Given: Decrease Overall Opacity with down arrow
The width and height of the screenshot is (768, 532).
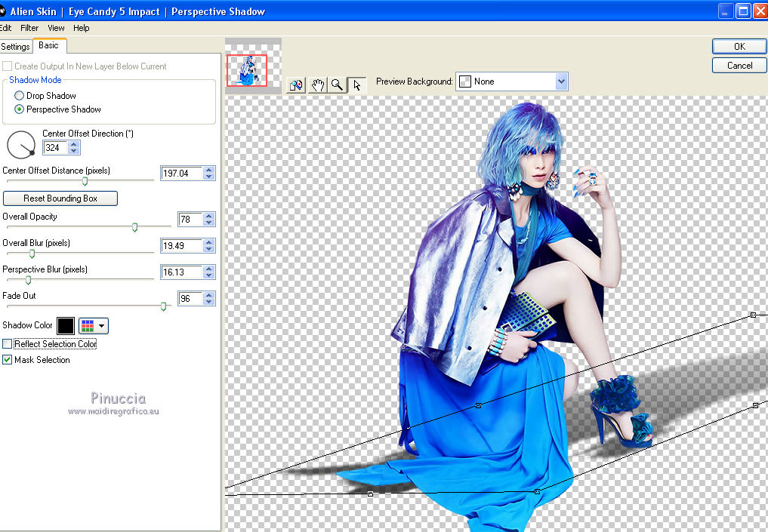Looking at the screenshot, I should click(x=209, y=222).
